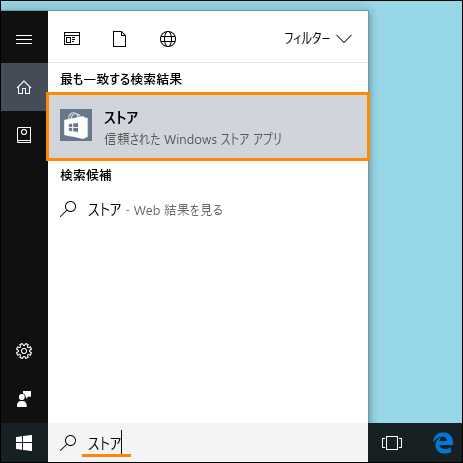The height and width of the screenshot is (463, 463).
Task: Open the Windows Start button
Action: (24, 443)
